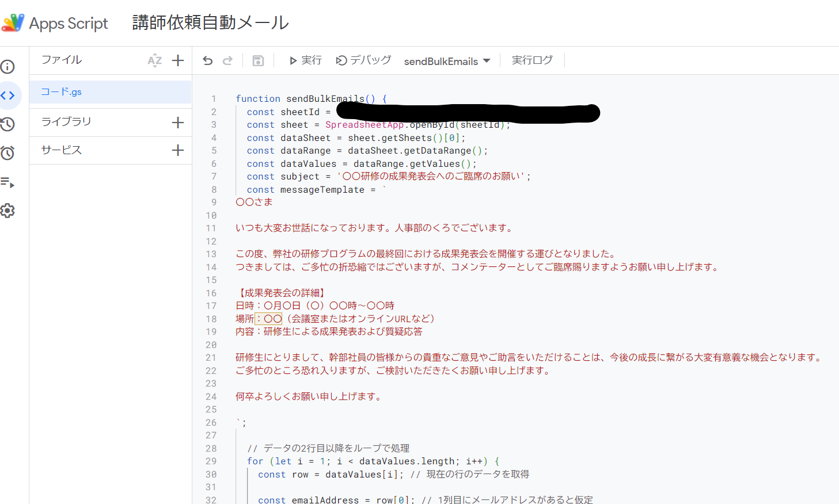Click comment データの2行目以降をループで処理
The width and height of the screenshot is (839, 504).
tap(328, 448)
